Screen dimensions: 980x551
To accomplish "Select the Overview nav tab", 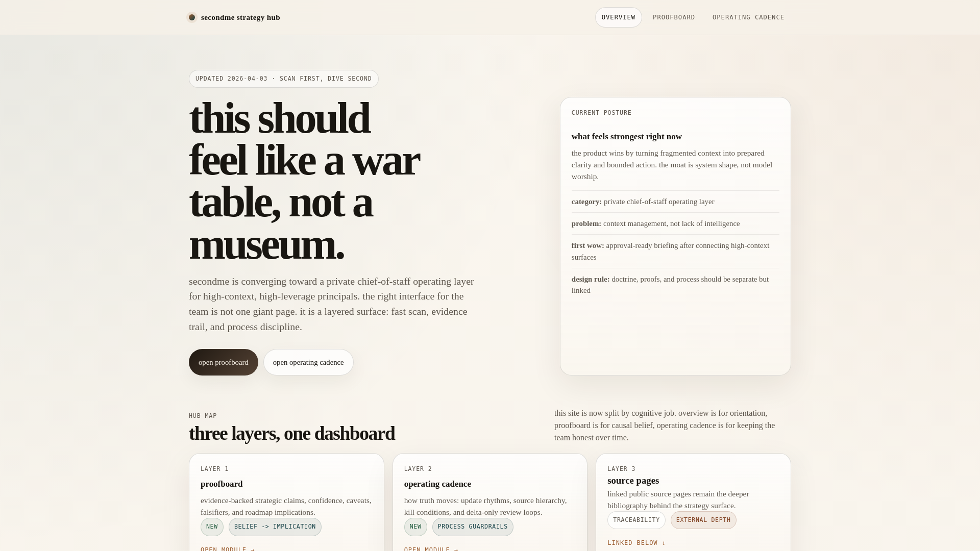I will coord(618,17).
